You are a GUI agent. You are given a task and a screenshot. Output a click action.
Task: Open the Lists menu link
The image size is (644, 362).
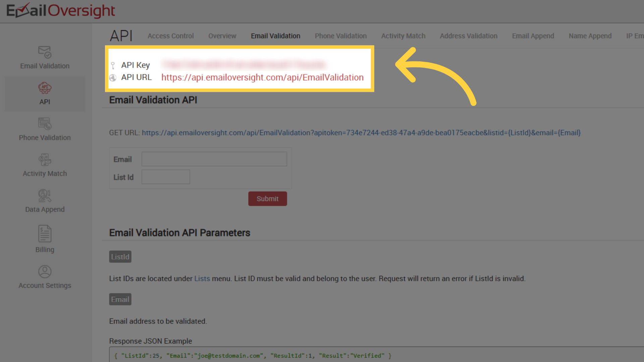pos(202,279)
